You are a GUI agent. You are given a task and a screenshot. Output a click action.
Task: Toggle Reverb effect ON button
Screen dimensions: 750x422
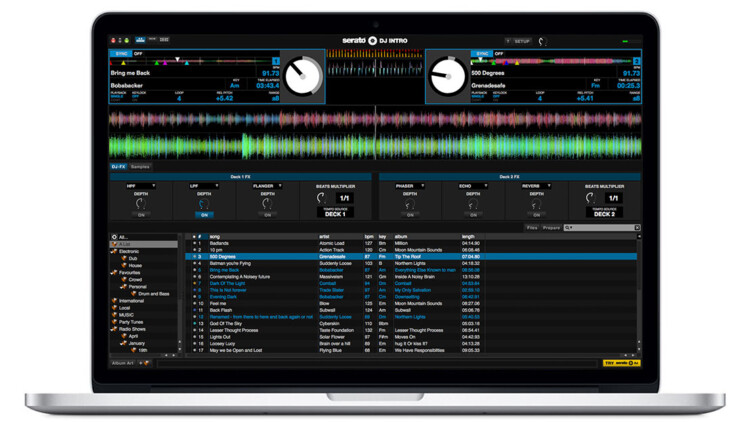(536, 215)
